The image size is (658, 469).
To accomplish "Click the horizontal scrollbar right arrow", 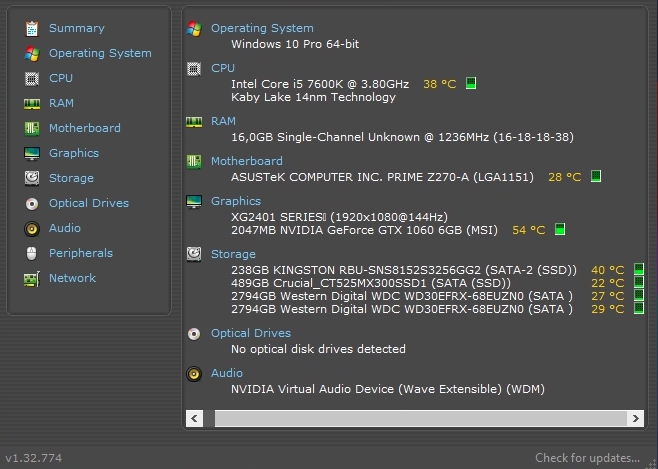I will [635, 418].
